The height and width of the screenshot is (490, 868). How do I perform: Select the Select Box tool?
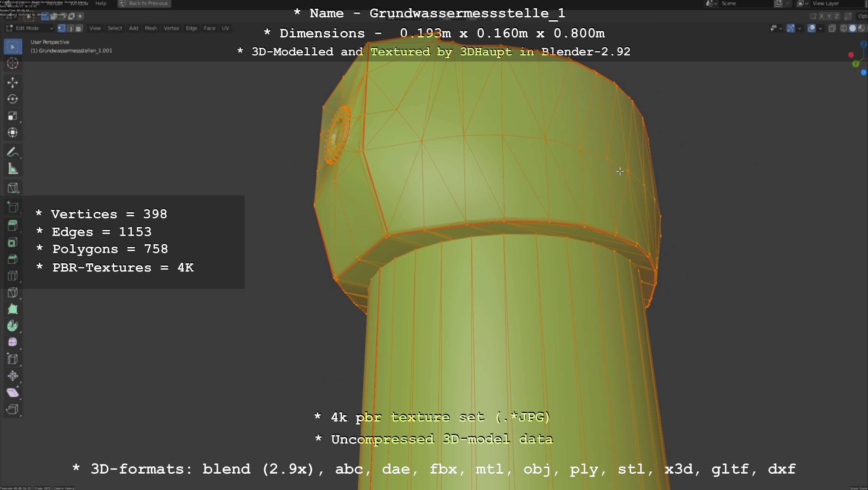[x=13, y=46]
